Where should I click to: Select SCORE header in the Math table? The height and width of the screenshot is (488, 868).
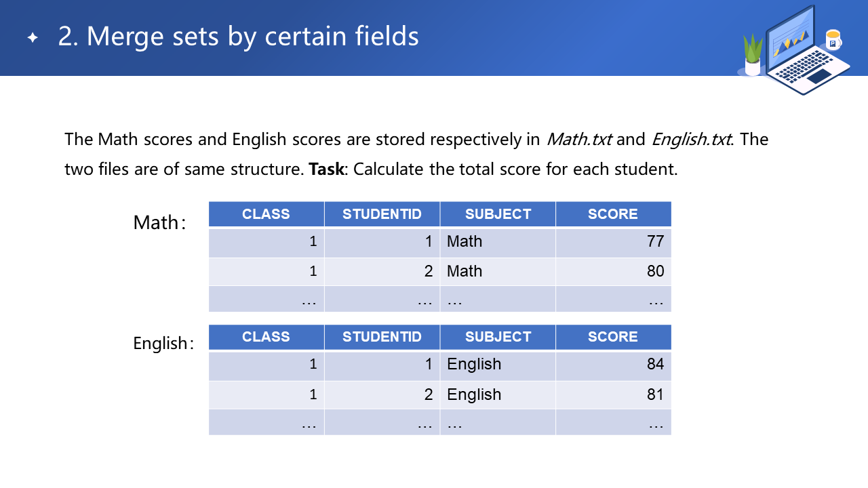tap(613, 214)
